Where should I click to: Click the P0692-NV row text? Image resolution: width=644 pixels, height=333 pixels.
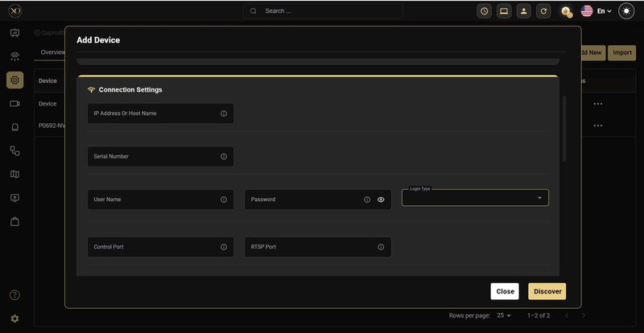point(52,125)
